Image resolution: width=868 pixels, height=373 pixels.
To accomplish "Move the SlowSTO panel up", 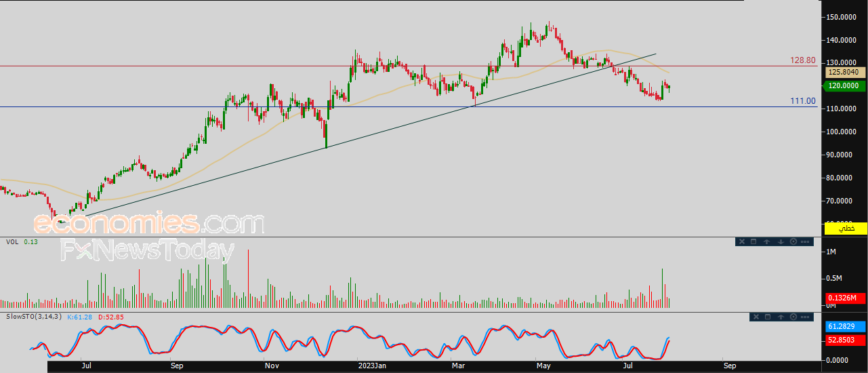I will coord(781,317).
